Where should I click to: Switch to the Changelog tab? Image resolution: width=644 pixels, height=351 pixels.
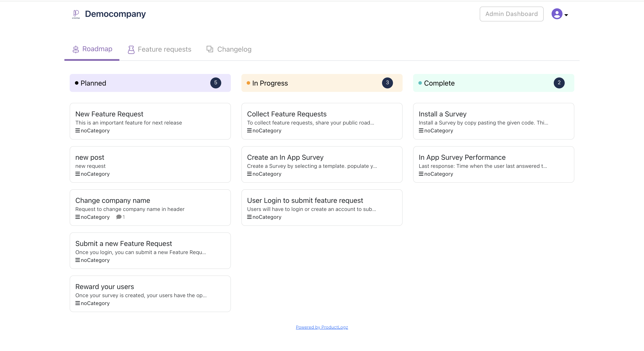234,49
